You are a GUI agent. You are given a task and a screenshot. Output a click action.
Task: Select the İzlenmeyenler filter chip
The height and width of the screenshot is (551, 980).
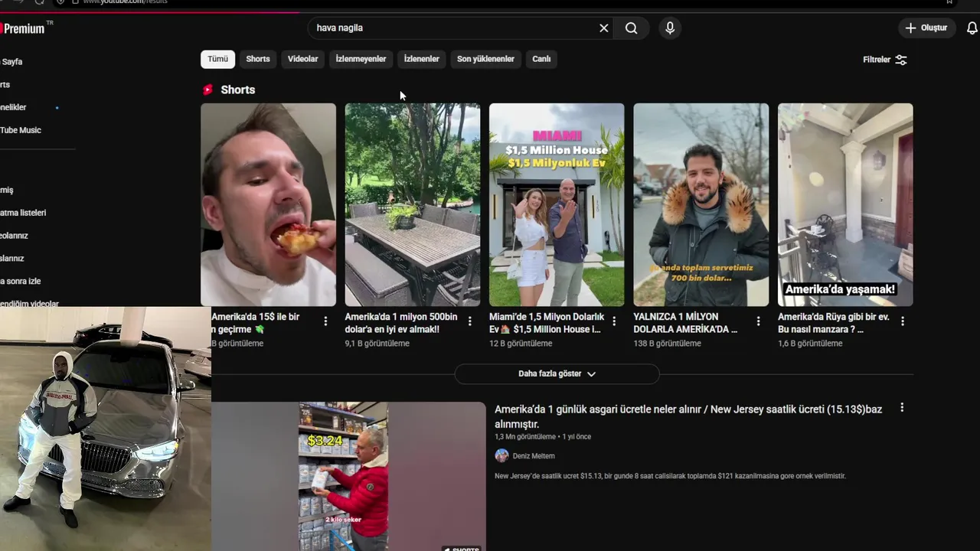pos(361,59)
